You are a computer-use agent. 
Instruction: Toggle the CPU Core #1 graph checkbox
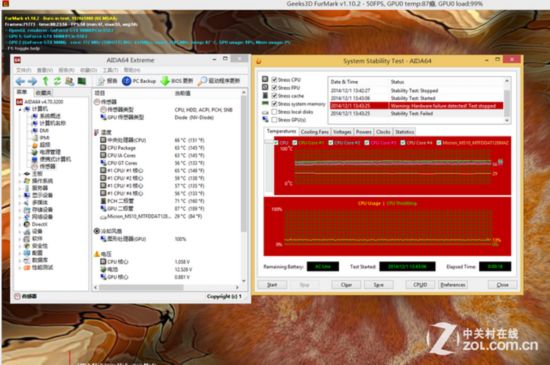coord(295,143)
